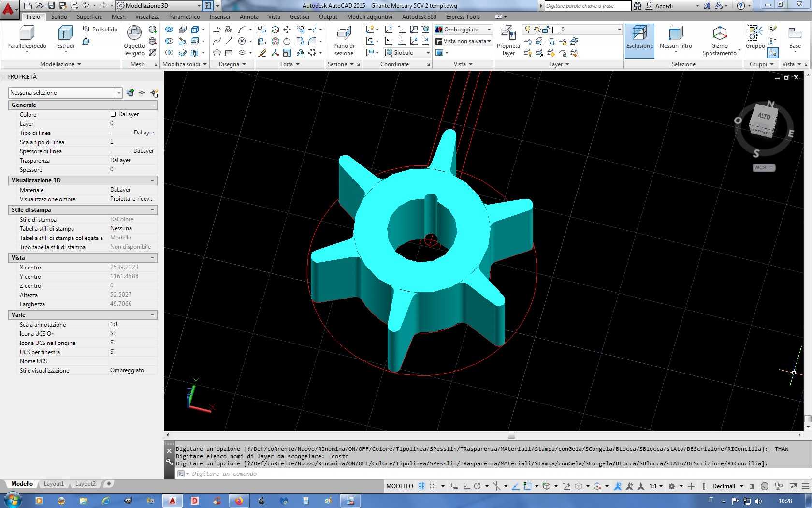Image resolution: width=812 pixels, height=508 pixels.
Task: Open Proprietà layer manager
Action: (x=508, y=41)
